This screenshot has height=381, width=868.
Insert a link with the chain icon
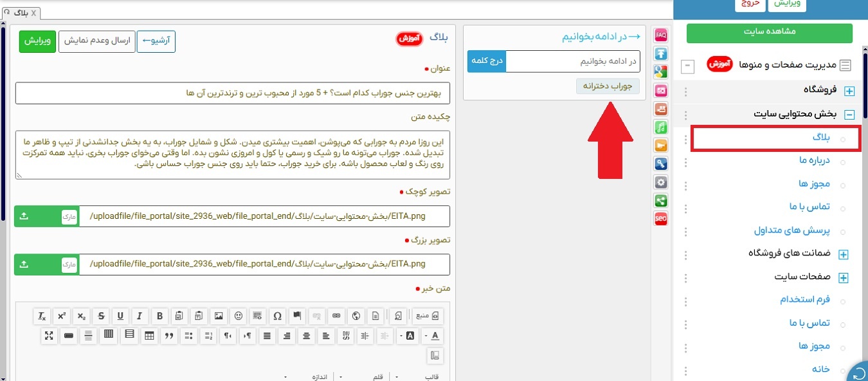pyautogui.click(x=336, y=315)
